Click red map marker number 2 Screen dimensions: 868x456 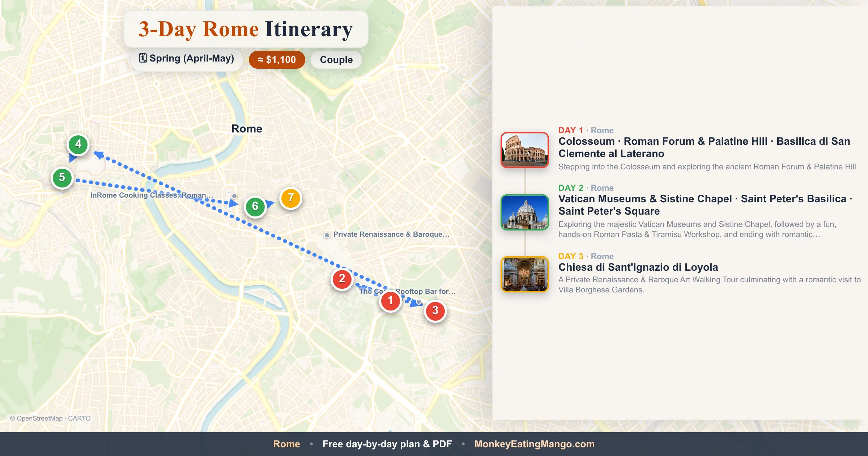[342, 279]
